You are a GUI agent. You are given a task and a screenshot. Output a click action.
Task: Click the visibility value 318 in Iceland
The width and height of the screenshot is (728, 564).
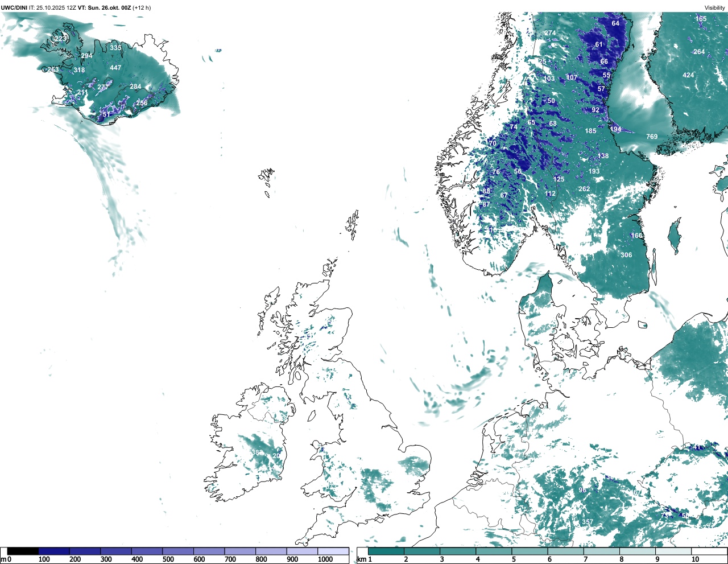(x=79, y=71)
